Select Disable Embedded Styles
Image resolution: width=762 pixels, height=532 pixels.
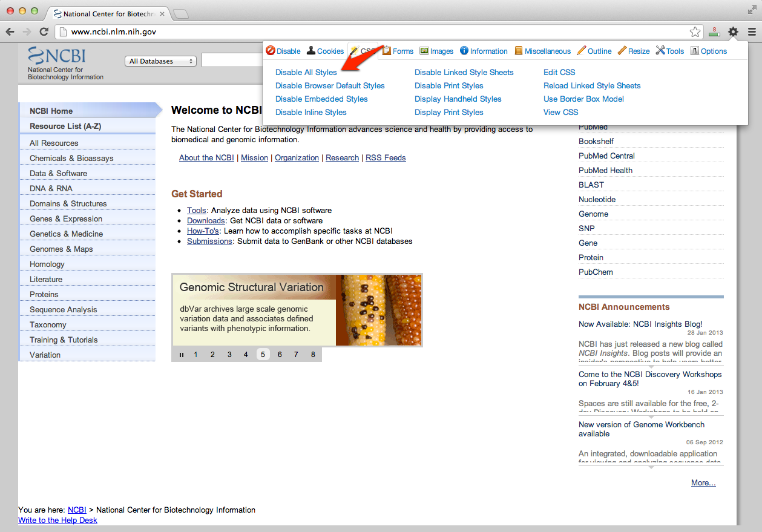pos(321,99)
